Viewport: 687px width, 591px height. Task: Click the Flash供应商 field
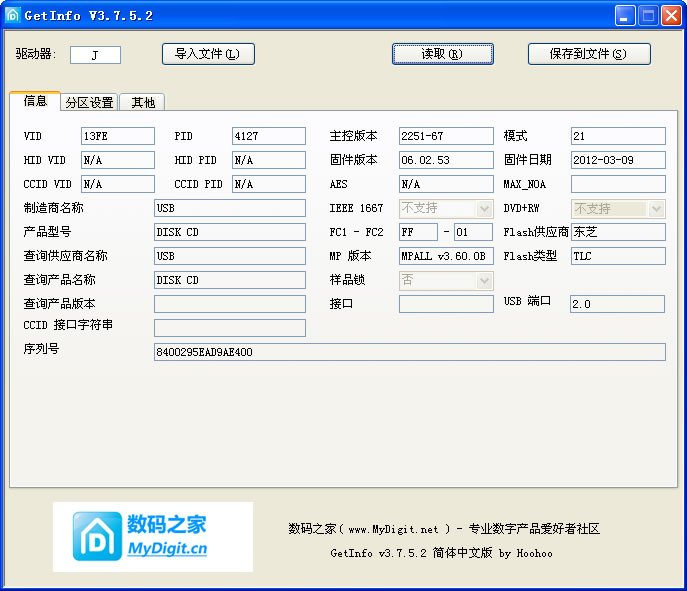pyautogui.click(x=618, y=232)
